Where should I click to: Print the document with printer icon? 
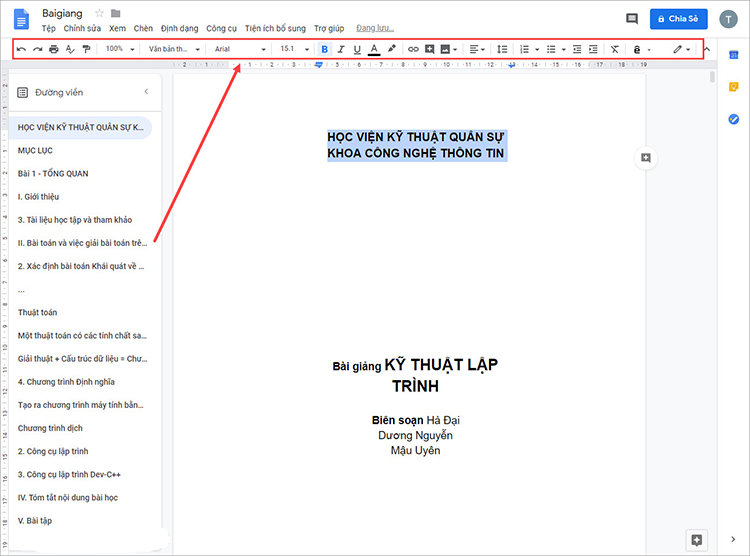pos(54,49)
